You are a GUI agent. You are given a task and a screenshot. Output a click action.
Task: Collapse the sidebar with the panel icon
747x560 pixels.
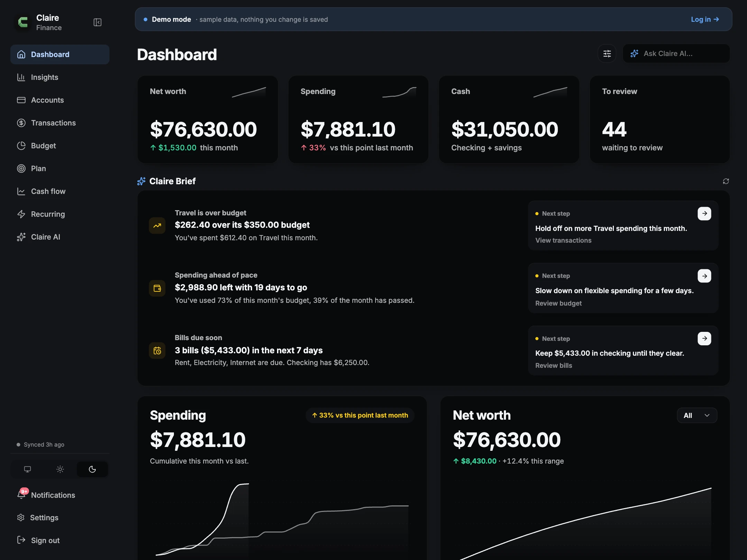point(98,22)
